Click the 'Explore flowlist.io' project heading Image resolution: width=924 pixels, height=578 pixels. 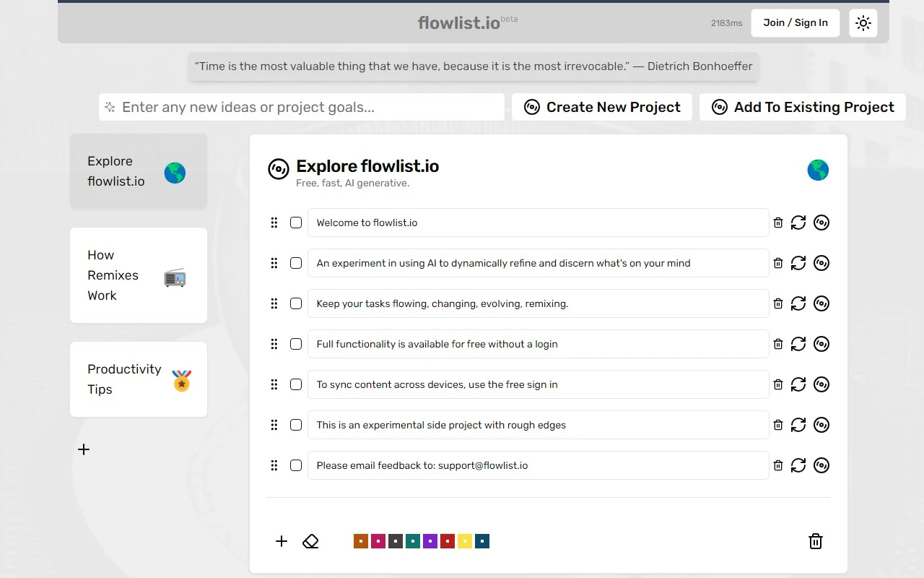point(367,166)
